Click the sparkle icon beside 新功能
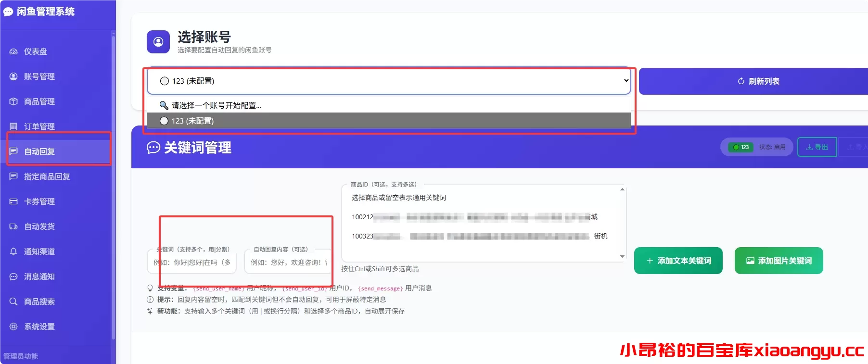Image resolution: width=868 pixels, height=364 pixels. click(x=150, y=311)
